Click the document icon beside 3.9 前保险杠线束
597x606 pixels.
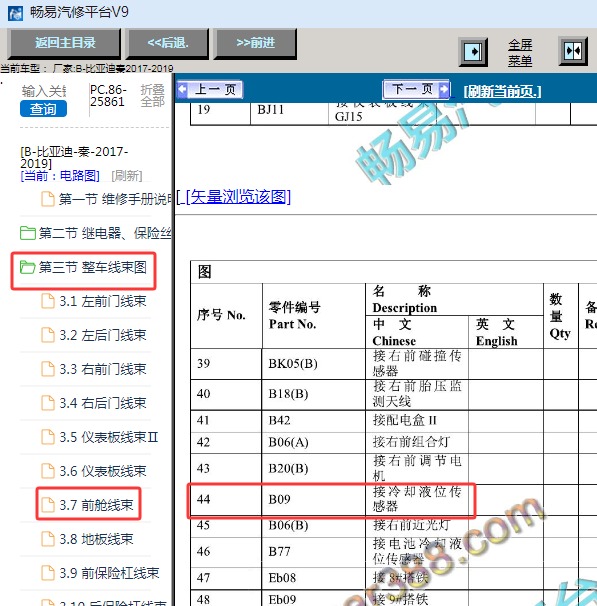[x=48, y=573]
